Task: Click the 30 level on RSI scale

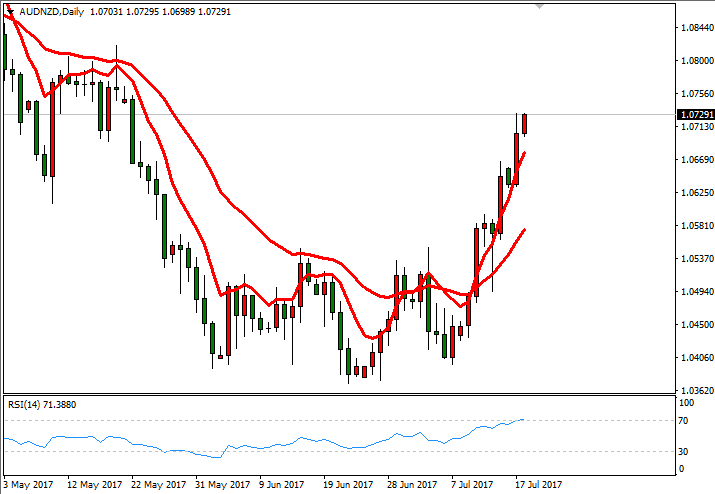Action: (x=683, y=451)
